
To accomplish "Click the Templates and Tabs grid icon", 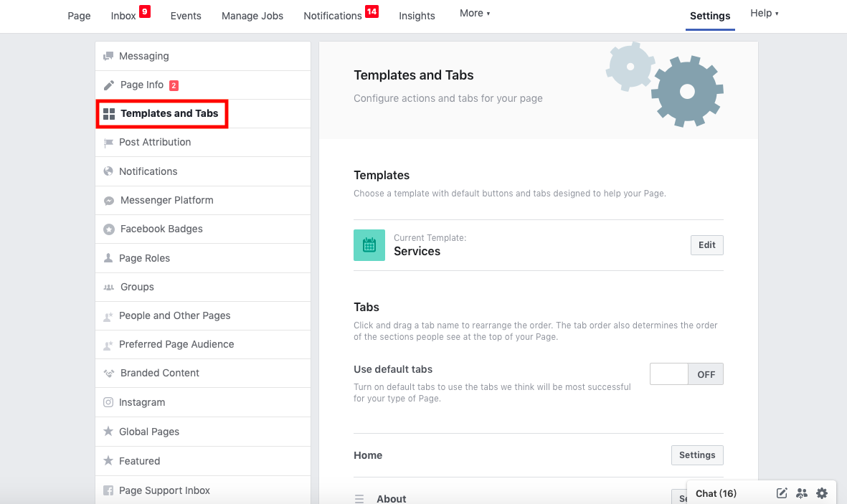I will [109, 113].
